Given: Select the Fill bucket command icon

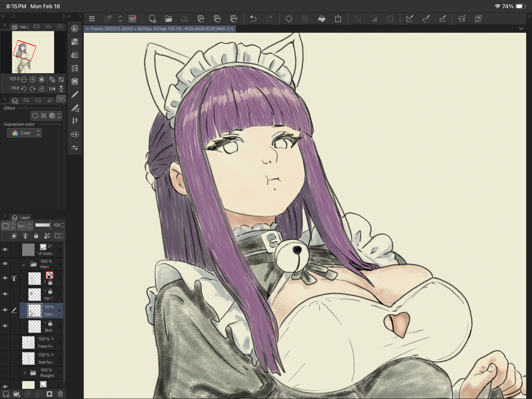Looking at the screenshot, I should point(322,19).
